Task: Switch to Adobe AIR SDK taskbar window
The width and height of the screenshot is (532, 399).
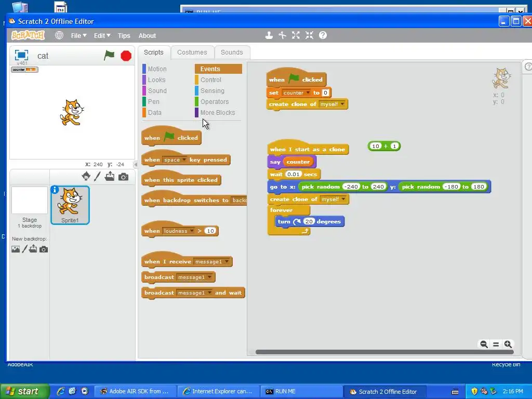Action: 136,392
